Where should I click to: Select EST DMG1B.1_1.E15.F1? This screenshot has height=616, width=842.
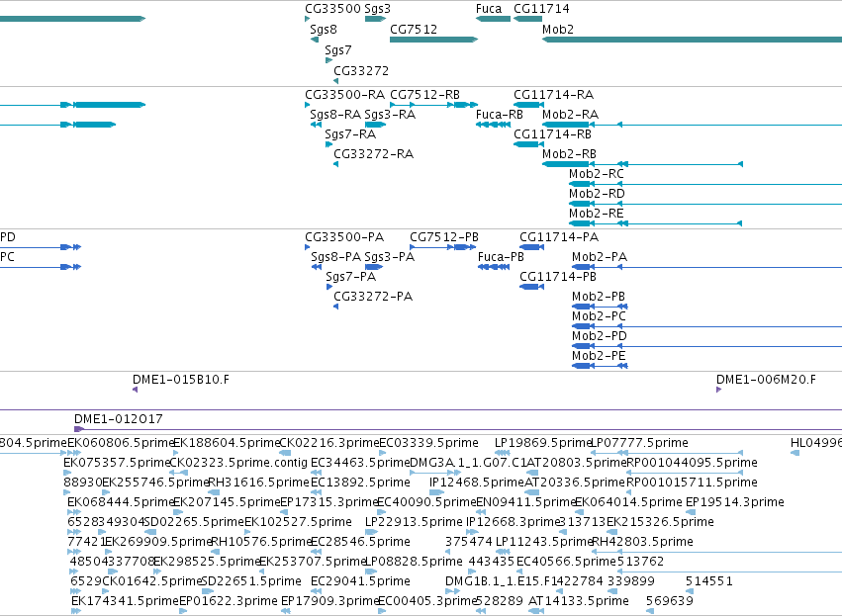coord(501,581)
